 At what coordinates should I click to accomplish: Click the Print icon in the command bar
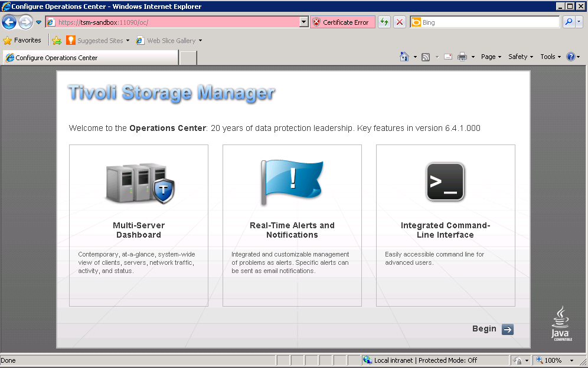[462, 57]
